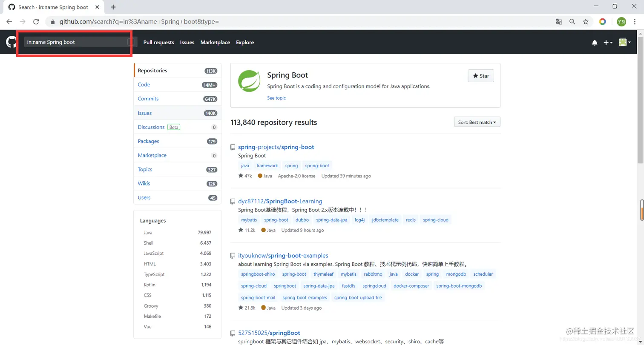Open dyc87112/SpringBoot-Learning repository
The height and width of the screenshot is (345, 644).
coord(280,201)
